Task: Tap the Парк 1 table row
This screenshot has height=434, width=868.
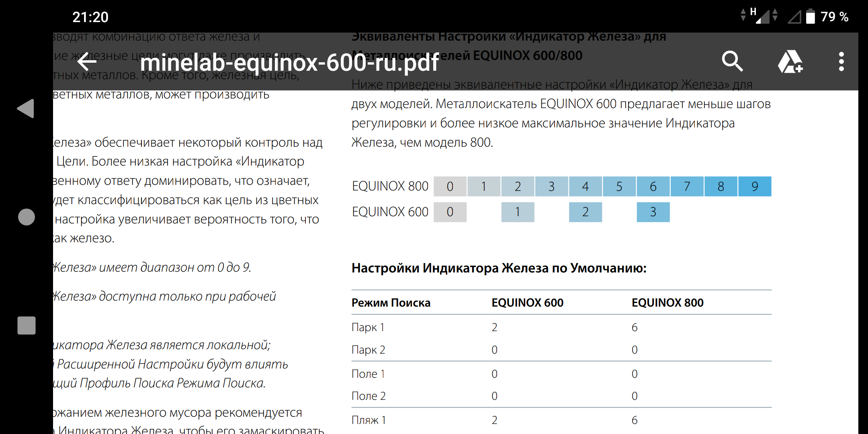Action: click(368, 327)
